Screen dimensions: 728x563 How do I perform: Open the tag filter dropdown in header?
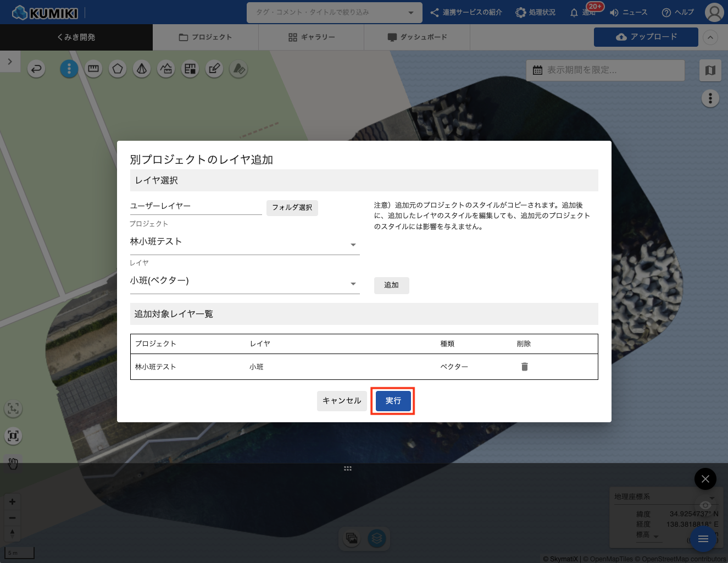coord(334,12)
